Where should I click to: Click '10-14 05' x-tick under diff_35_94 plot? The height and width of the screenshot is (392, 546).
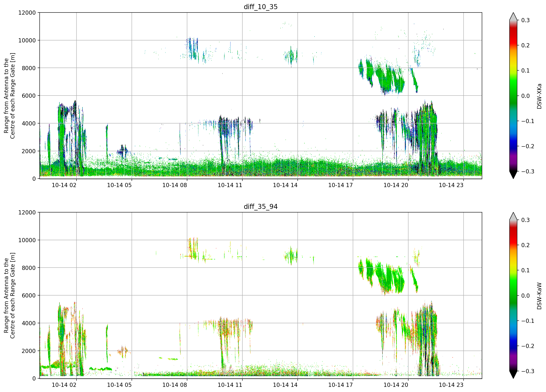[120, 385]
